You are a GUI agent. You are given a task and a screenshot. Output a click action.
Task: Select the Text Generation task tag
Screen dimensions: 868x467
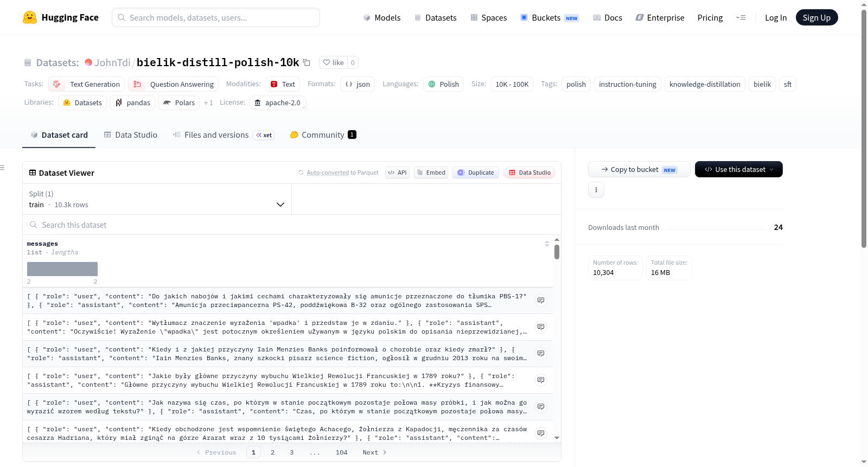click(87, 84)
